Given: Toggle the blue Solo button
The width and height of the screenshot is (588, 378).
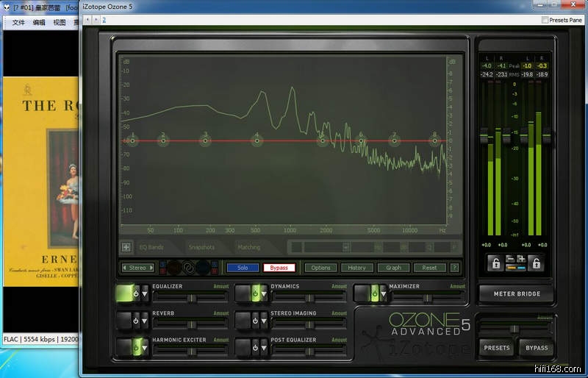Looking at the screenshot, I should (243, 268).
